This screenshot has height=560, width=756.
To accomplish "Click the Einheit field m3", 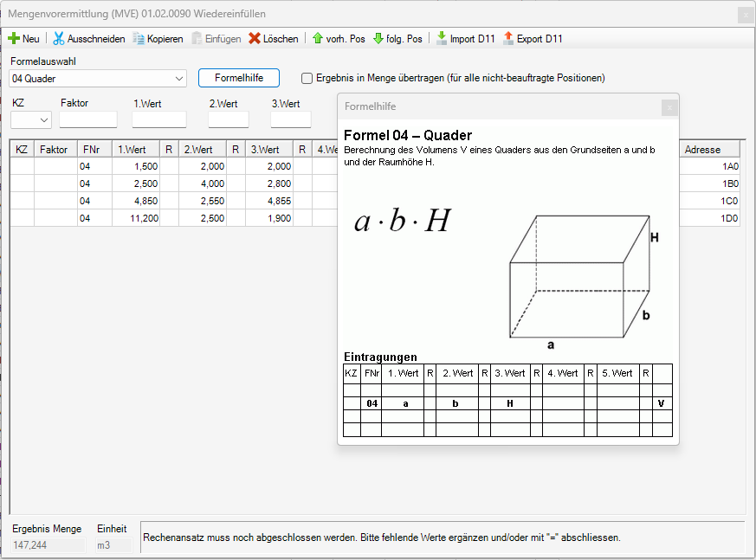I will (113, 545).
